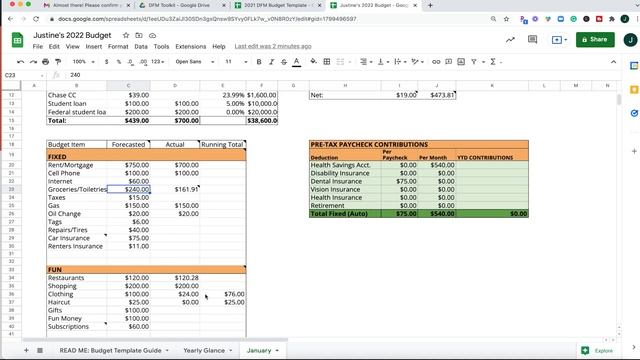Click the Move to folder icon
Screen dimensions: 640x360
tap(139, 36)
